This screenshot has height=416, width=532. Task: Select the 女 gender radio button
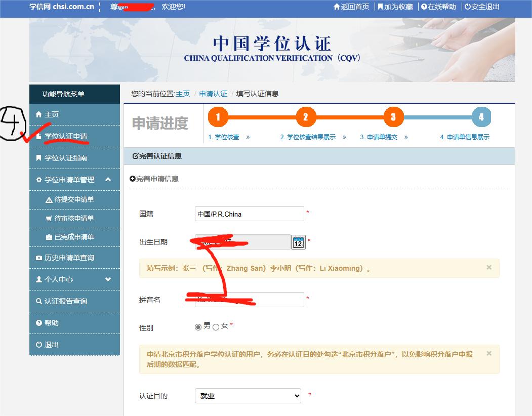point(215,326)
